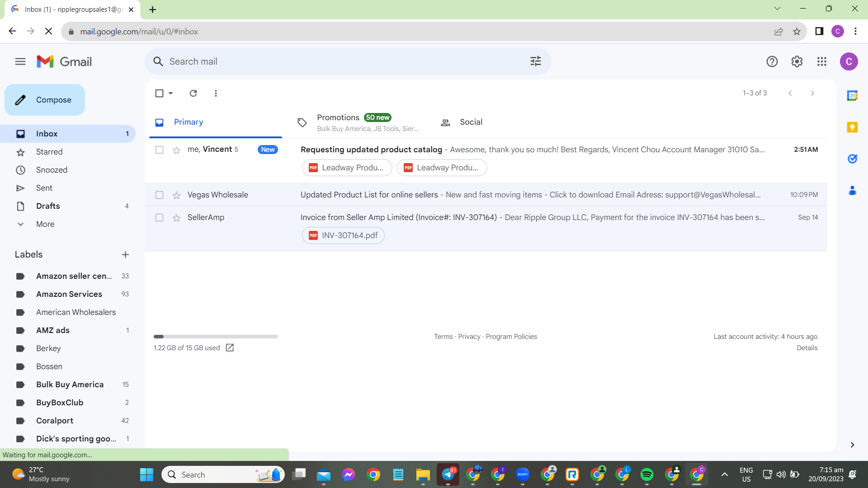Open the Bulk Buy America label
The width and height of the screenshot is (868, 488).
pos(68,385)
